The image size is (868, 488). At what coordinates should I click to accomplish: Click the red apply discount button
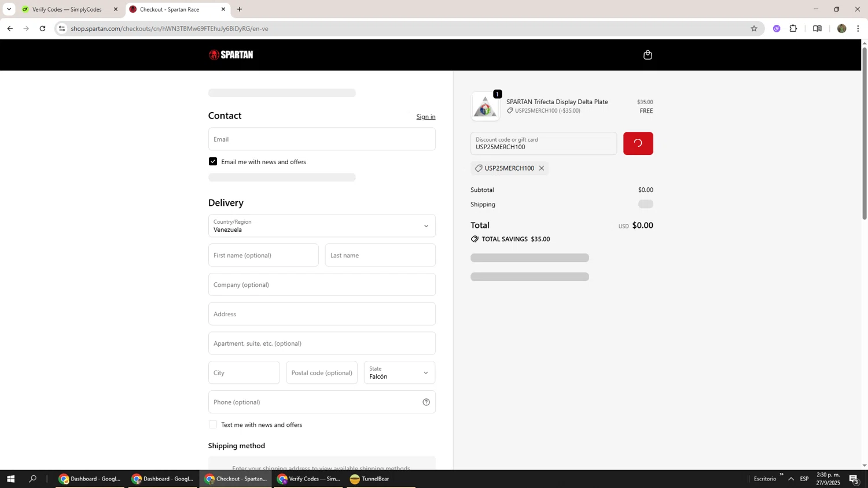pyautogui.click(x=638, y=143)
